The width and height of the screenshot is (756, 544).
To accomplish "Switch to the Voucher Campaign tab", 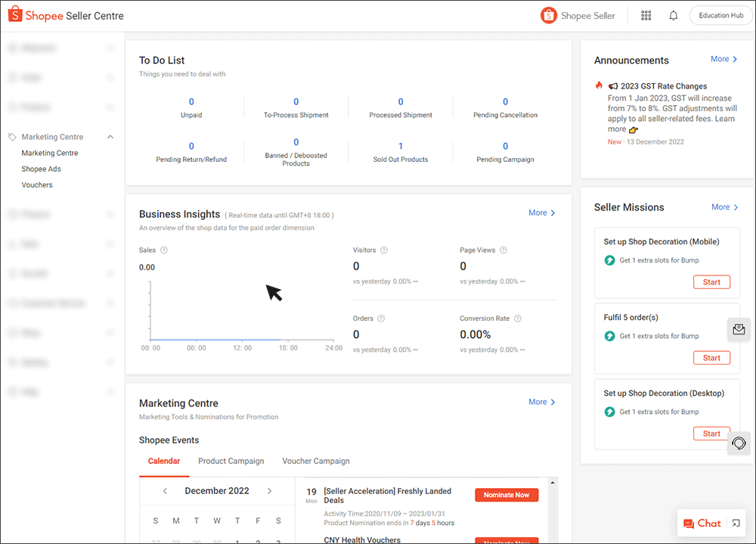I will coord(315,461).
